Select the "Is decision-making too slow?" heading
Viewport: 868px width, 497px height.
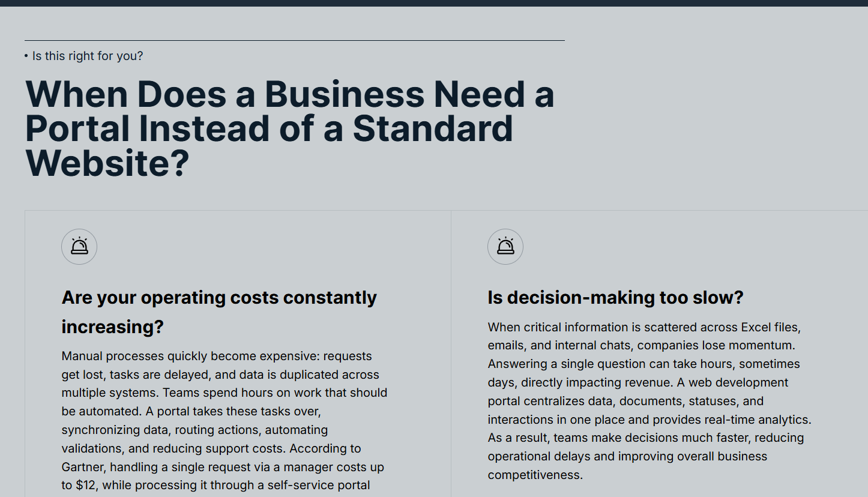click(615, 298)
